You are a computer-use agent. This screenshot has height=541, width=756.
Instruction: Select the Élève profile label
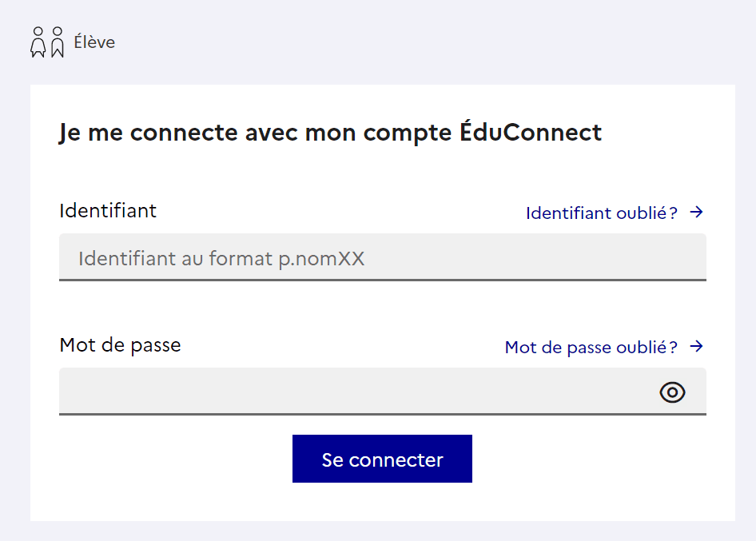94,42
